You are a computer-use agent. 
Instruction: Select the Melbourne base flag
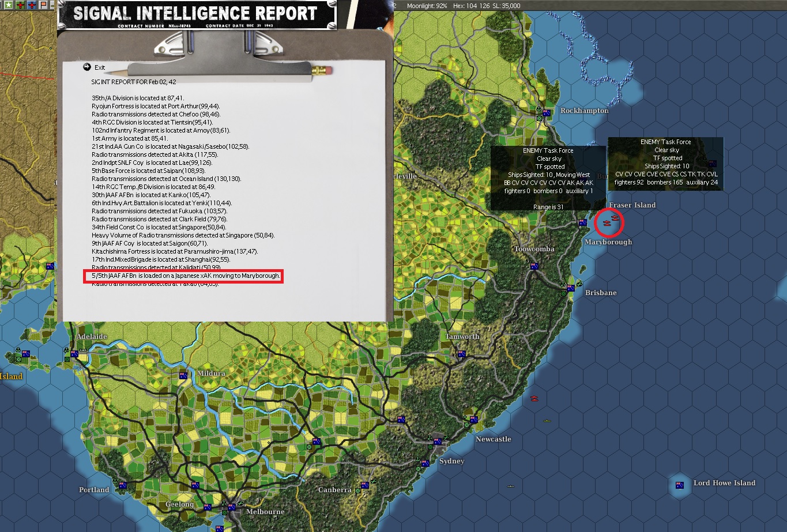click(232, 507)
